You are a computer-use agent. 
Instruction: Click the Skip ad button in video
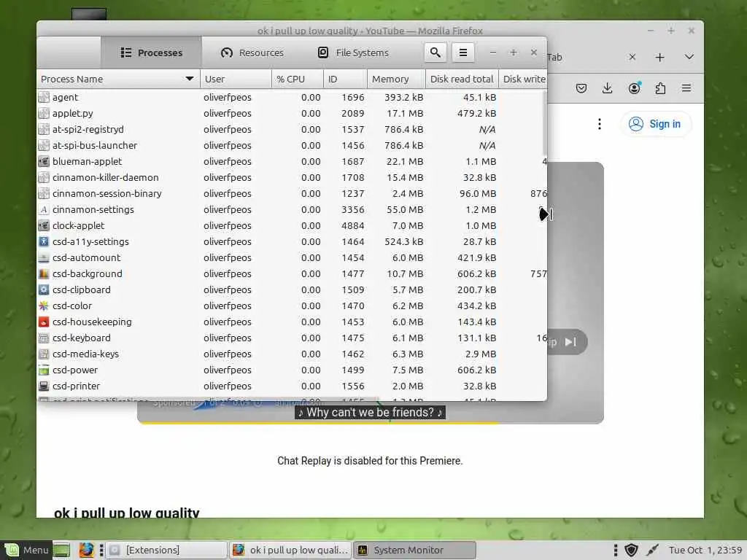click(567, 342)
